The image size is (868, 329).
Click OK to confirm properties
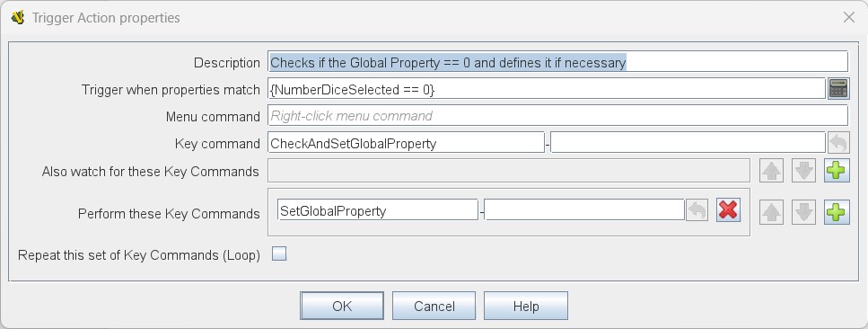(x=342, y=306)
